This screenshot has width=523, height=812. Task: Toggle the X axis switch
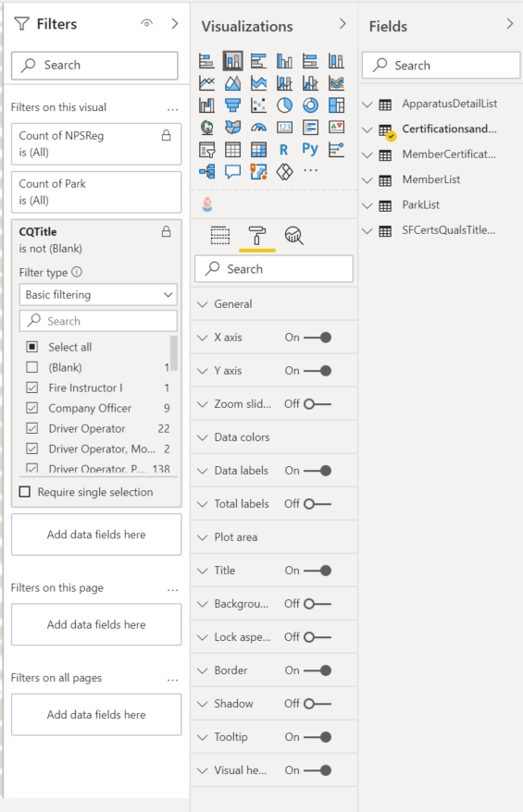[318, 338]
